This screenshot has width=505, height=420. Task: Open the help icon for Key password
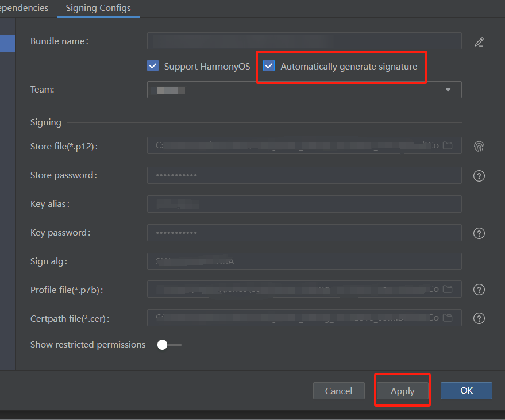[479, 233]
